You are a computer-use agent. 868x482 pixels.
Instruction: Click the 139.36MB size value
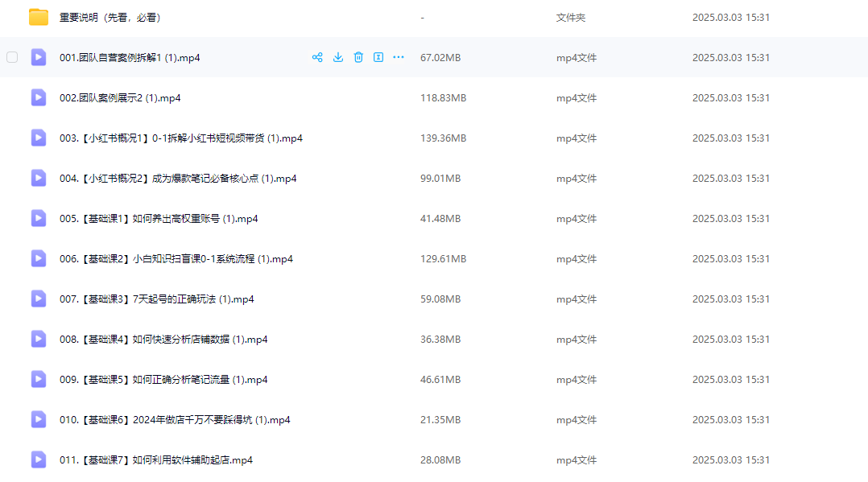[x=443, y=138]
